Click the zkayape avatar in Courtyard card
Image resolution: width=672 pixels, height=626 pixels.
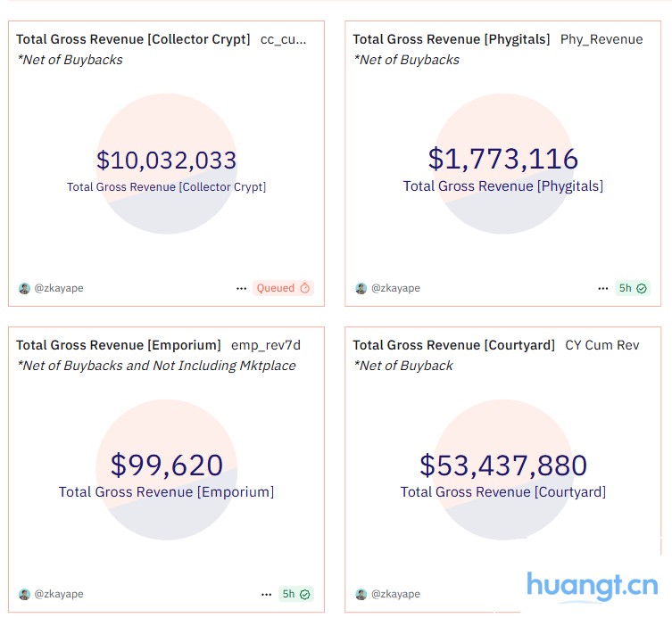point(361,595)
